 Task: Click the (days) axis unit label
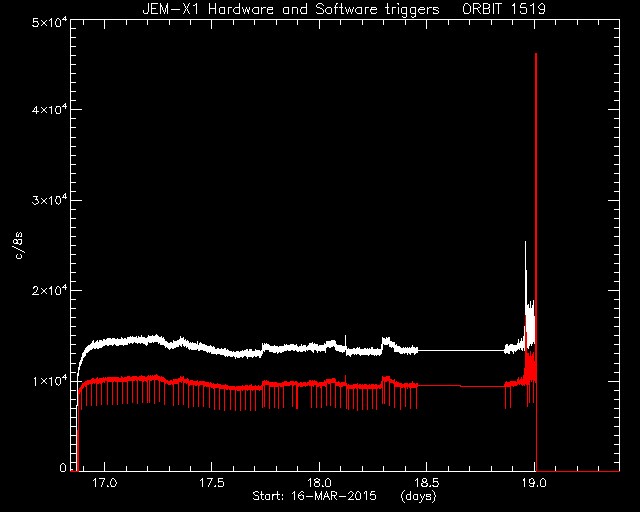coord(418,496)
